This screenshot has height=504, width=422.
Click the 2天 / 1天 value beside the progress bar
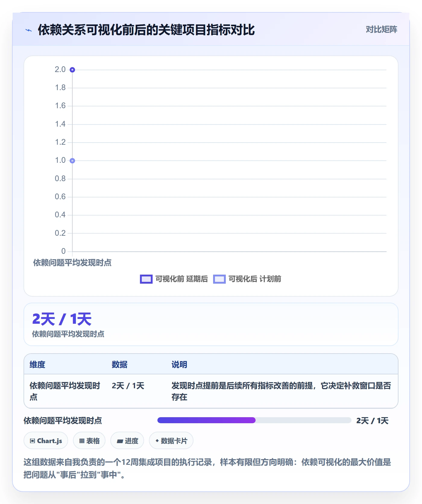point(372,421)
